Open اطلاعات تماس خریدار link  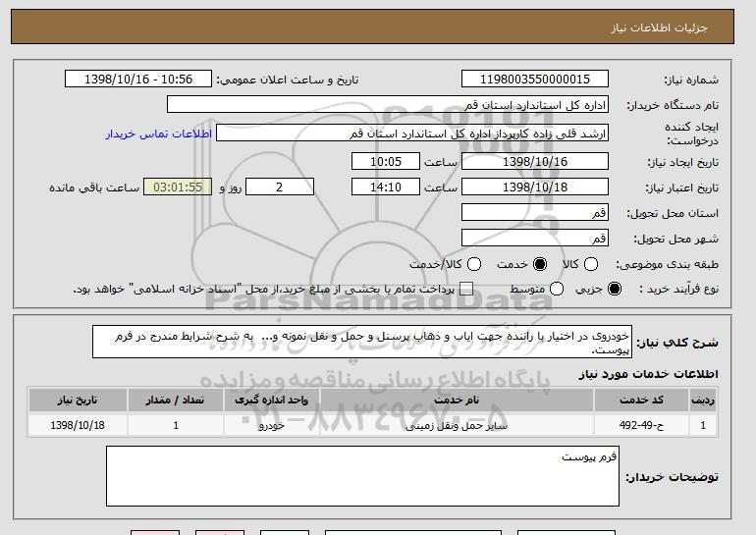159,134
